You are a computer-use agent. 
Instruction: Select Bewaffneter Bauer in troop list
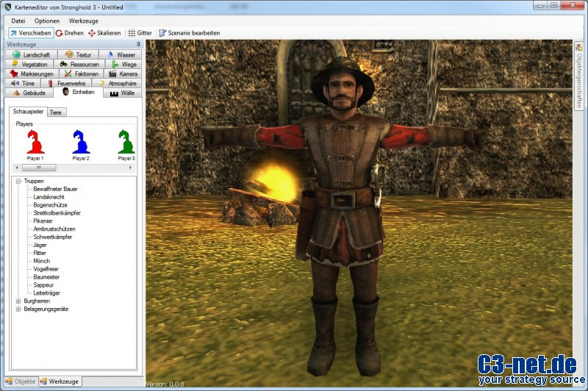[x=56, y=189]
